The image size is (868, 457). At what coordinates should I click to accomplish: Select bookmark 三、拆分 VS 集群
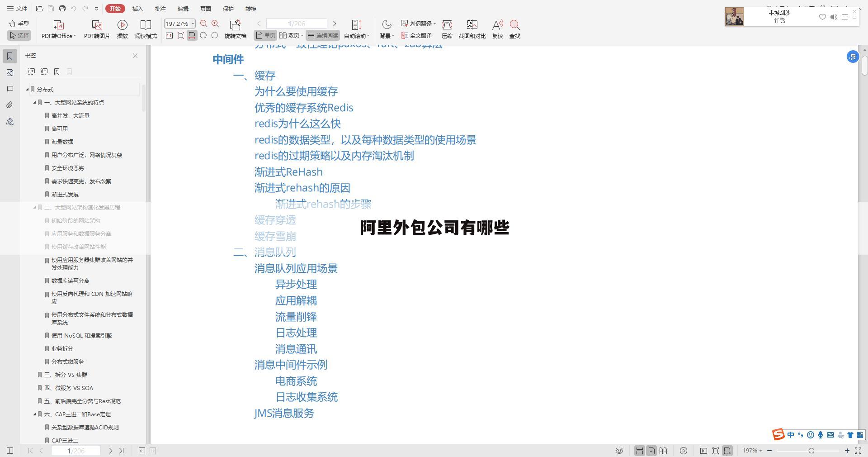(66, 375)
